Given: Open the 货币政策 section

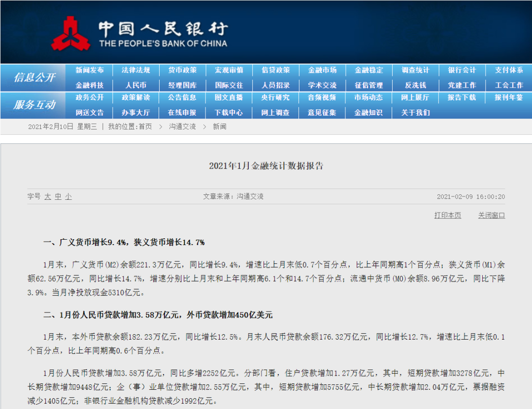Looking at the screenshot, I should coord(183,70).
